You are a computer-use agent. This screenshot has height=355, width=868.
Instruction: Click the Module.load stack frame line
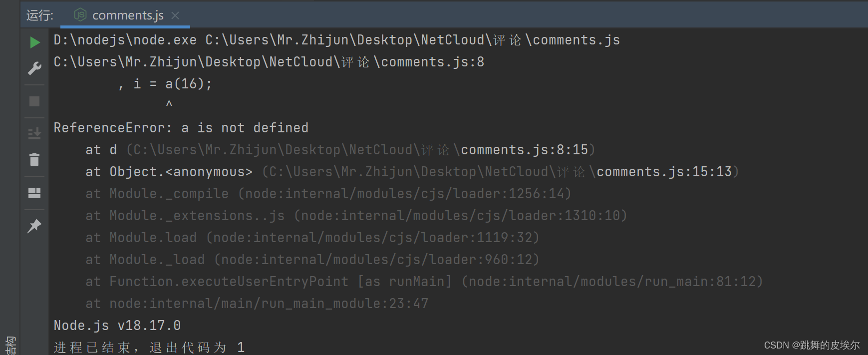(312, 238)
